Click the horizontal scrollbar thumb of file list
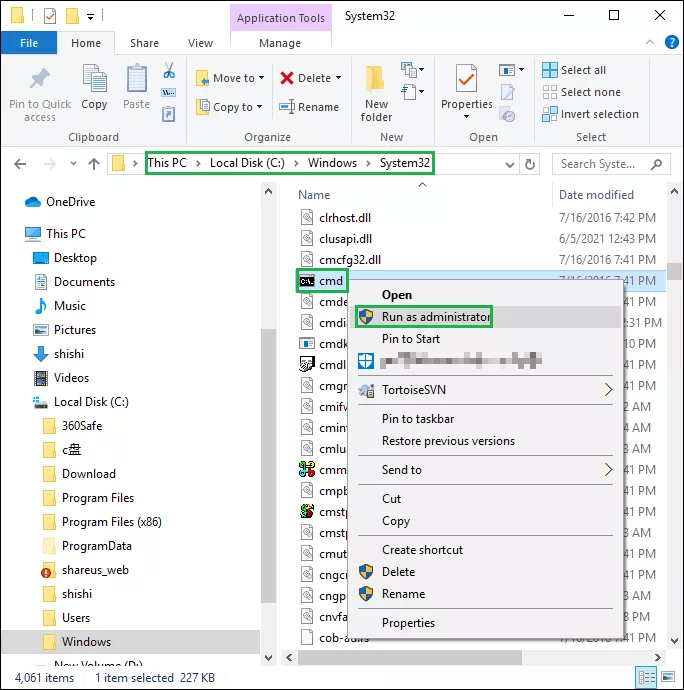This screenshot has width=684, height=690. click(x=410, y=657)
